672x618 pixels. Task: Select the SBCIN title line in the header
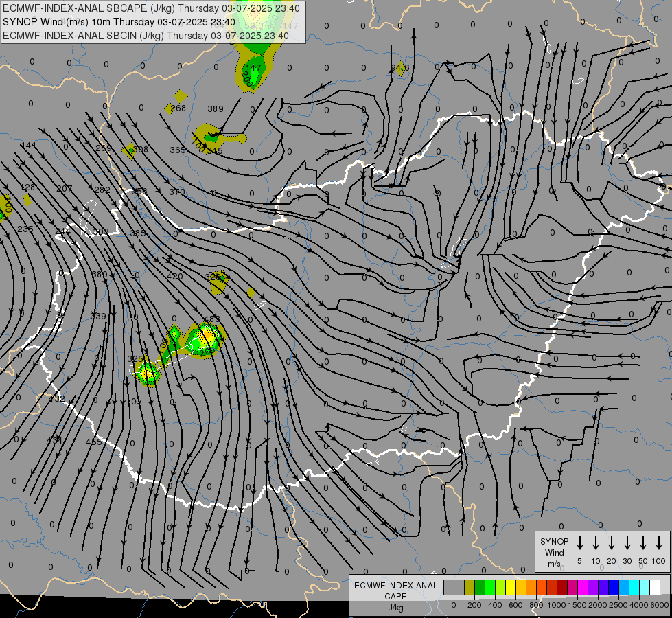click(x=146, y=36)
